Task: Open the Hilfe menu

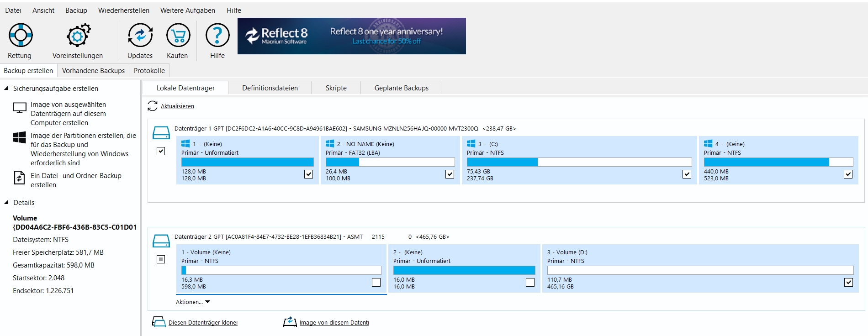Action: 234,10
